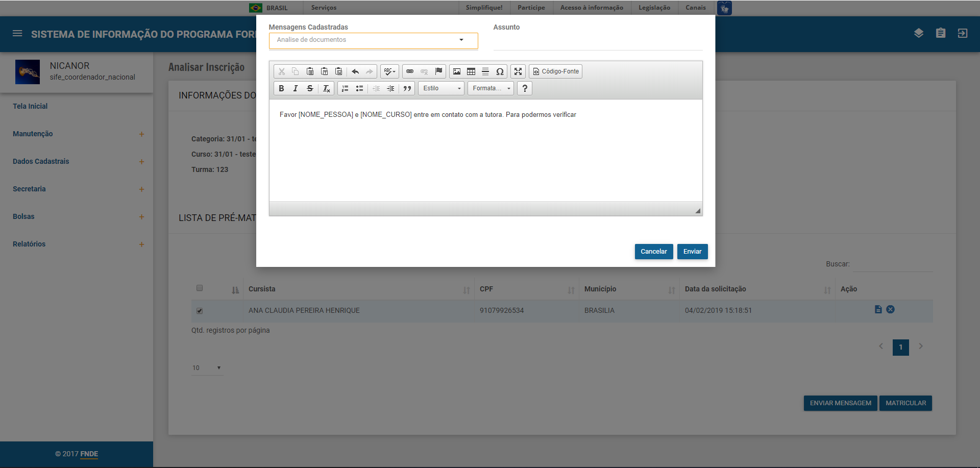This screenshot has height=468, width=980.
Task: Click inside the message text area
Action: click(x=485, y=151)
